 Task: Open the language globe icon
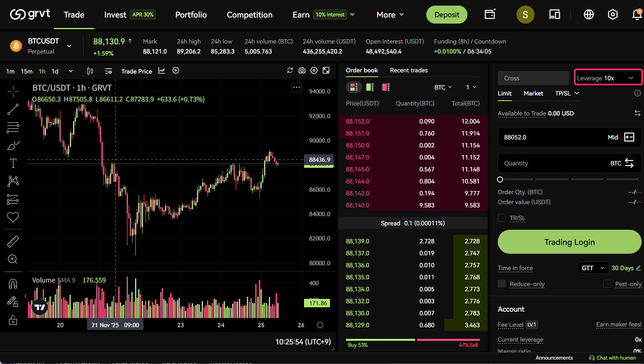click(x=588, y=15)
